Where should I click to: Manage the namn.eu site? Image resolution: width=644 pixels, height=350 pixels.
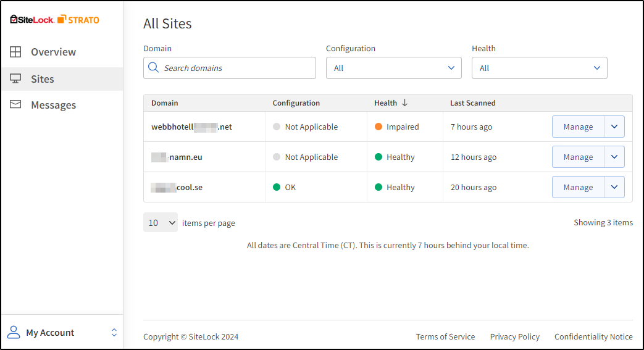tap(579, 157)
